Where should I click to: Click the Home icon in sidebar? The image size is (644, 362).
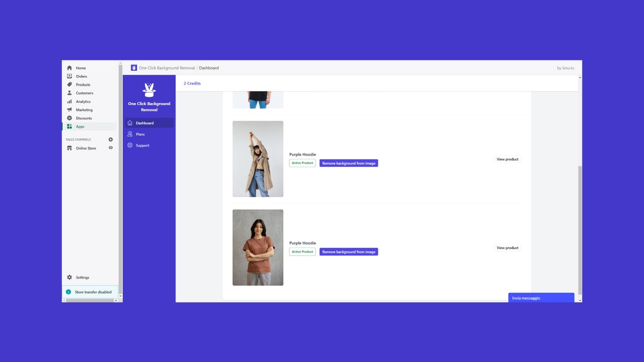click(69, 68)
